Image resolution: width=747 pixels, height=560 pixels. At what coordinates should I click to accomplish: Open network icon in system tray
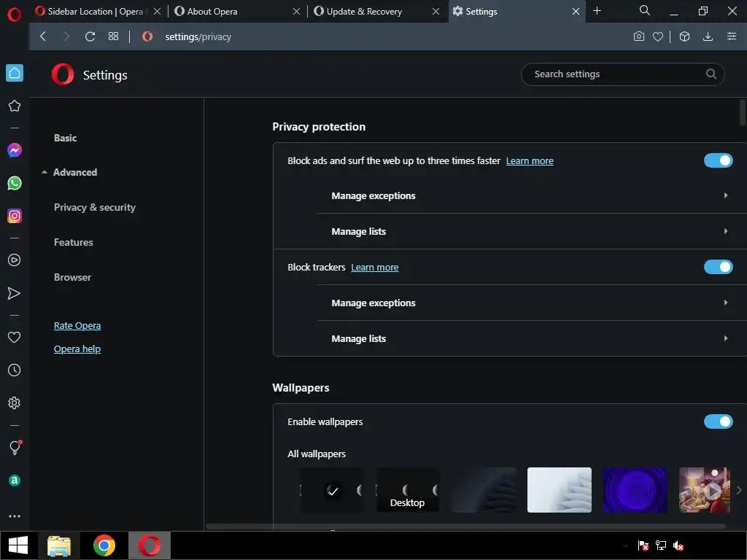click(x=661, y=545)
